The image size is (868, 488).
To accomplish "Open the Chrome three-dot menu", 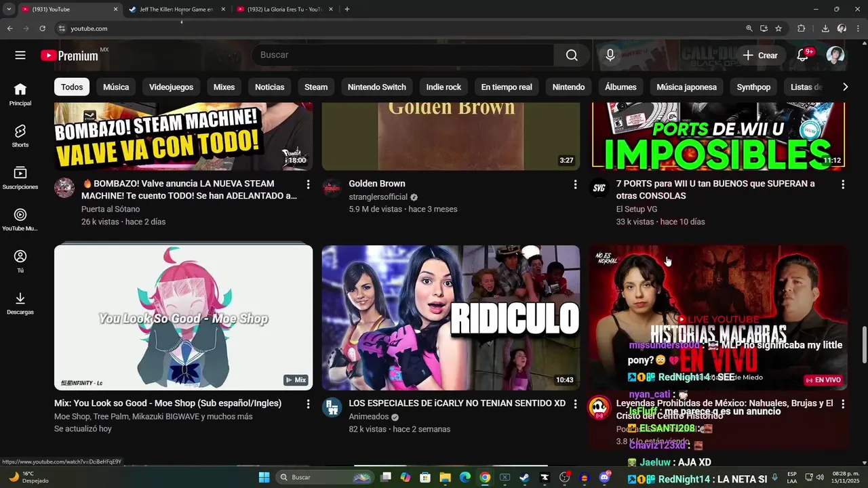I will (x=859, y=28).
